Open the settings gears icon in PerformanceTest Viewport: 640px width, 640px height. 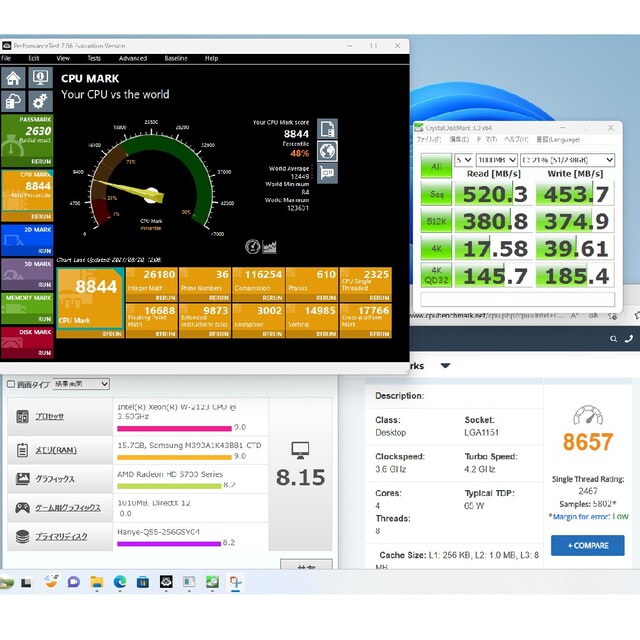(x=40, y=101)
